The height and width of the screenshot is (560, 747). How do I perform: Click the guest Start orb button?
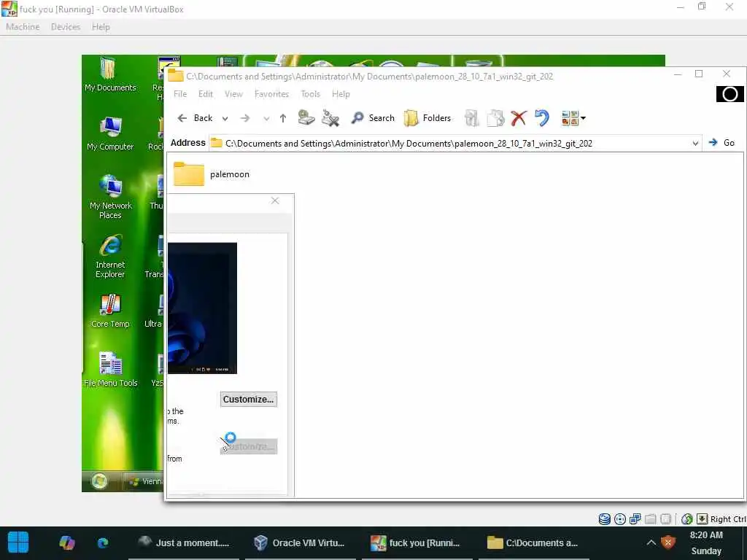(99, 481)
